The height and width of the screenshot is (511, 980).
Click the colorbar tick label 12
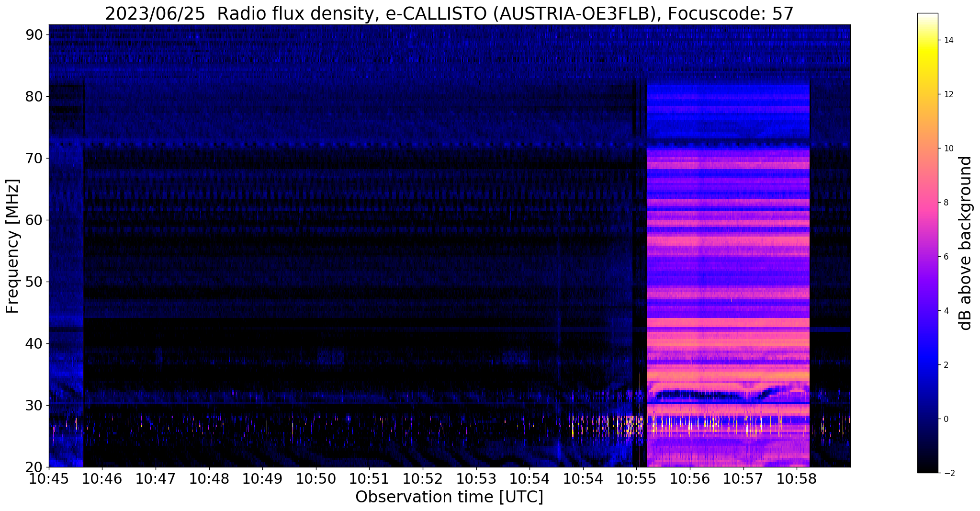pyautogui.click(x=948, y=94)
